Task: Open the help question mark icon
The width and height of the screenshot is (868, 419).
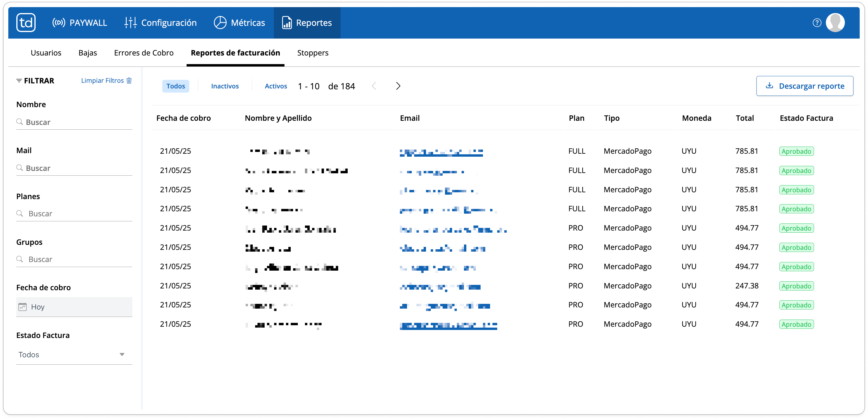Action: point(817,23)
